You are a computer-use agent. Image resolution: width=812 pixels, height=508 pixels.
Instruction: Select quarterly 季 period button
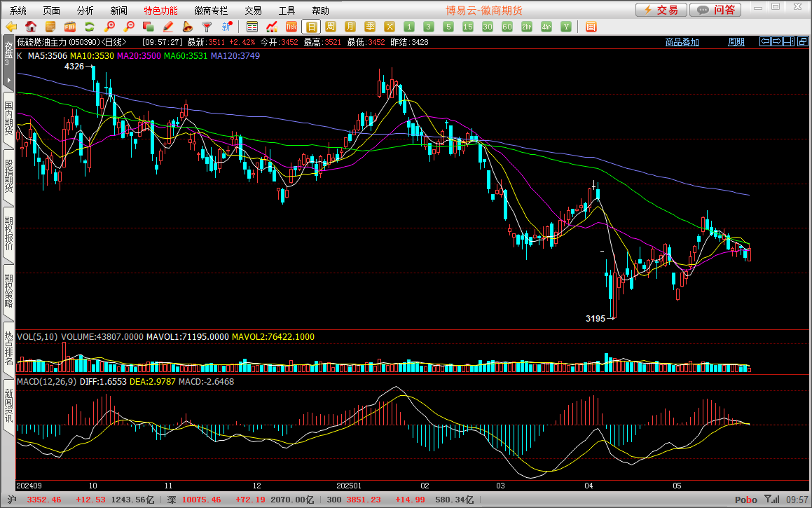[x=370, y=27]
